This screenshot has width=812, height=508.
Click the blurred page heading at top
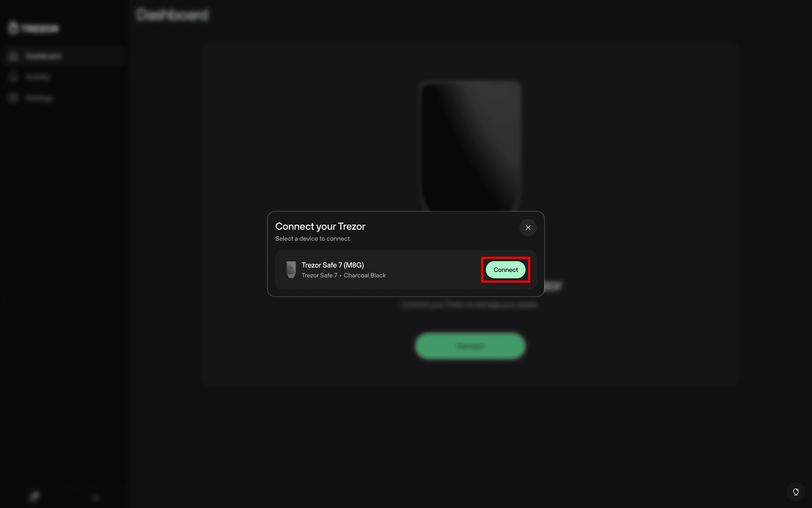(172, 15)
